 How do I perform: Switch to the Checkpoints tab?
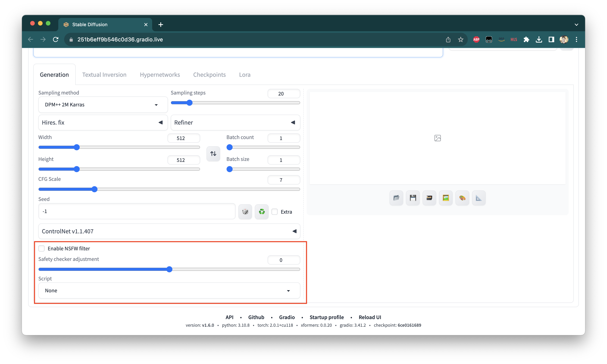pyautogui.click(x=209, y=75)
